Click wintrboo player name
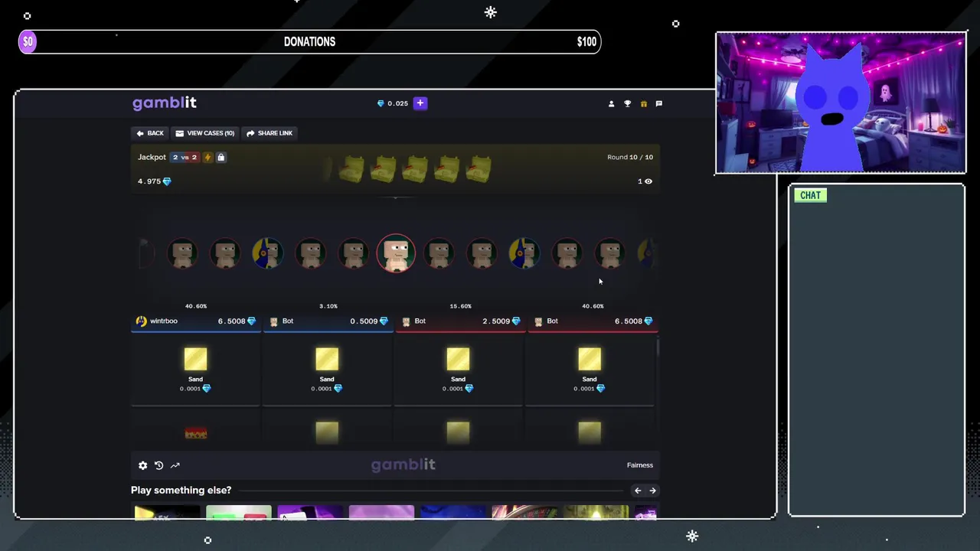 [x=164, y=321]
